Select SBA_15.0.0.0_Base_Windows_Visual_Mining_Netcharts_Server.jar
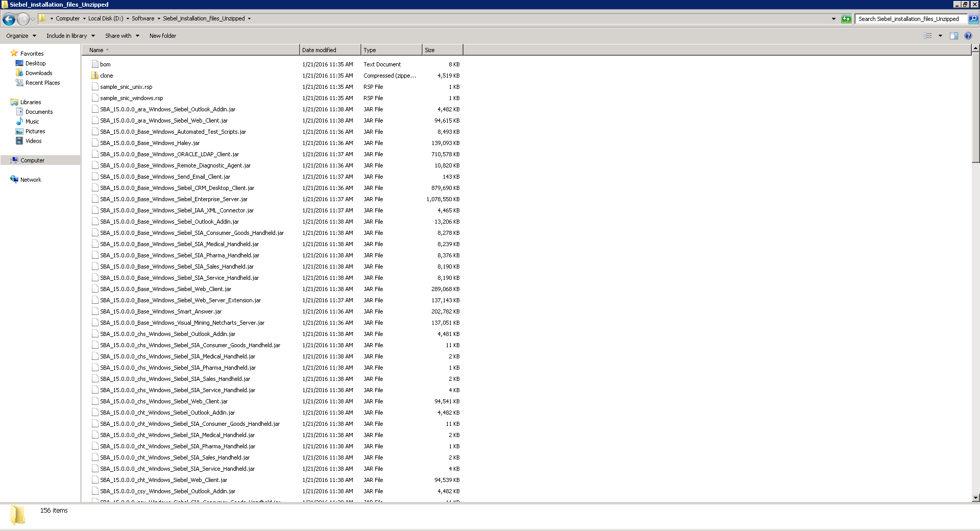Viewport: 980px width, 531px height. pyautogui.click(x=182, y=323)
